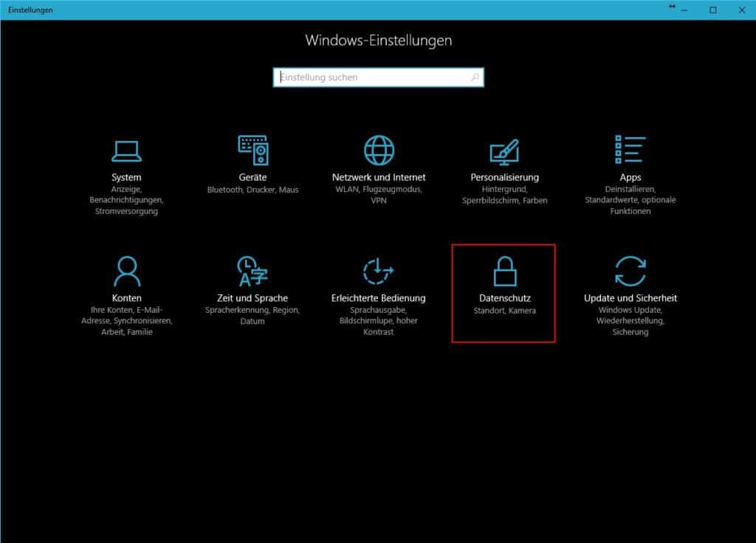Select the Geräte keyboard icon
This screenshot has height=543, width=756.
click(x=252, y=150)
